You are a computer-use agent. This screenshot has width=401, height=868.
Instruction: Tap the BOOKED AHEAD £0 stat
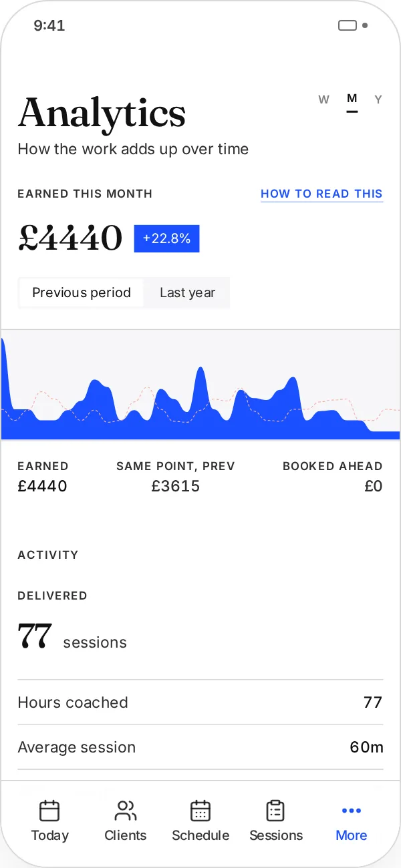332,477
